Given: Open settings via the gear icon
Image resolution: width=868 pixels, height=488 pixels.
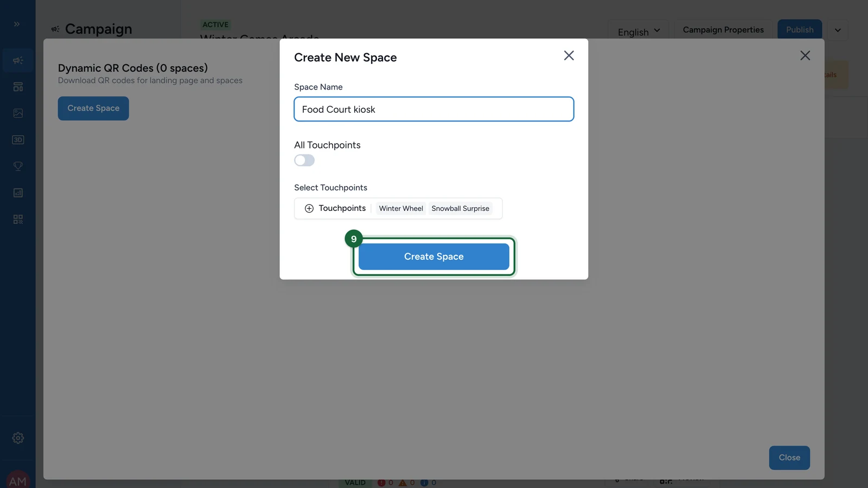Looking at the screenshot, I should click(x=18, y=438).
